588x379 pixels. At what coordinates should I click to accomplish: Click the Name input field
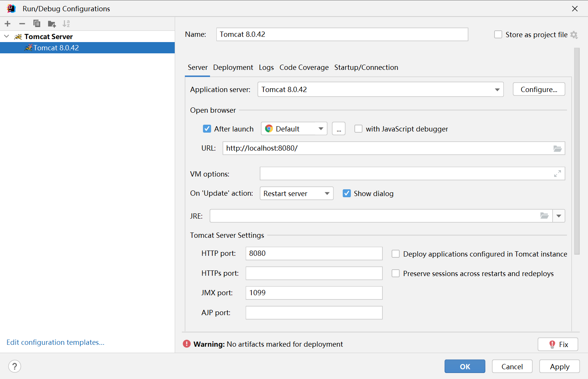tap(342, 34)
